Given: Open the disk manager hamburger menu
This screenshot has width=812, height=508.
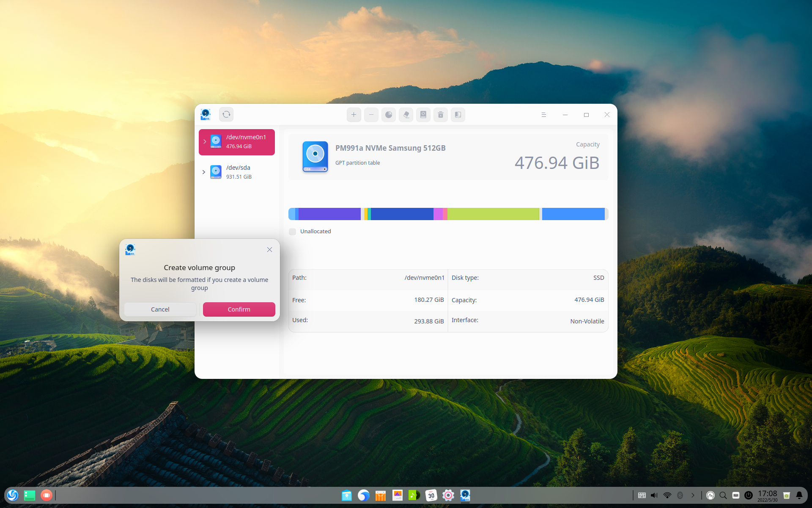Looking at the screenshot, I should 543,114.
